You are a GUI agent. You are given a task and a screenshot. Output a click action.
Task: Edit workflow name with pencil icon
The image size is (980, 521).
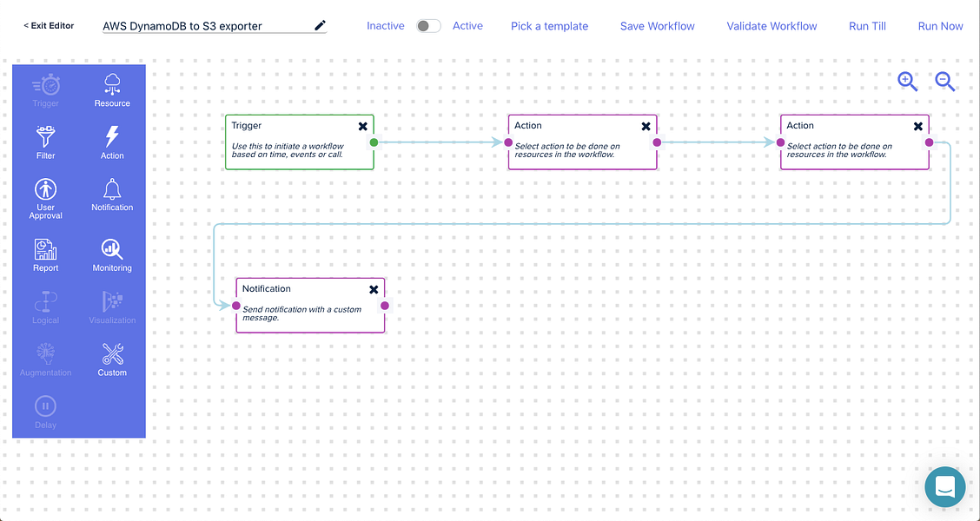point(320,25)
